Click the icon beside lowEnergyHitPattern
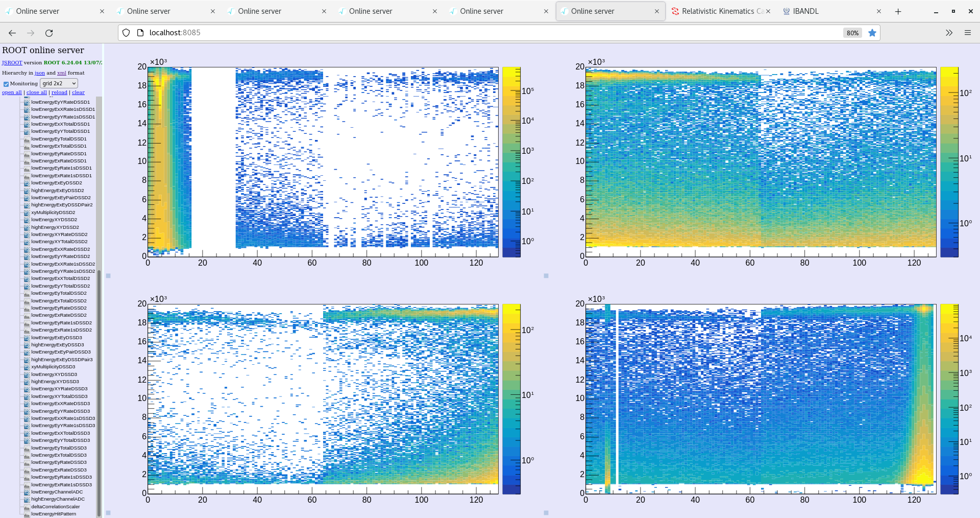Screen dimensions: 980x518 pyautogui.click(x=27, y=514)
